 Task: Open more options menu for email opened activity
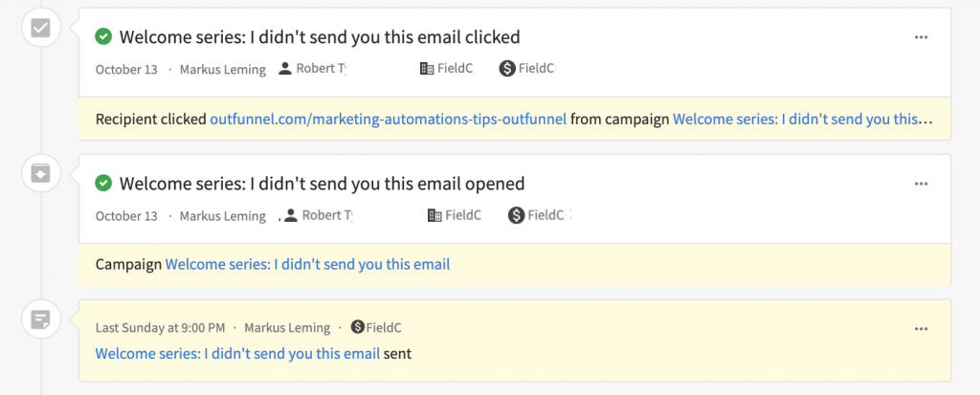coord(921,184)
